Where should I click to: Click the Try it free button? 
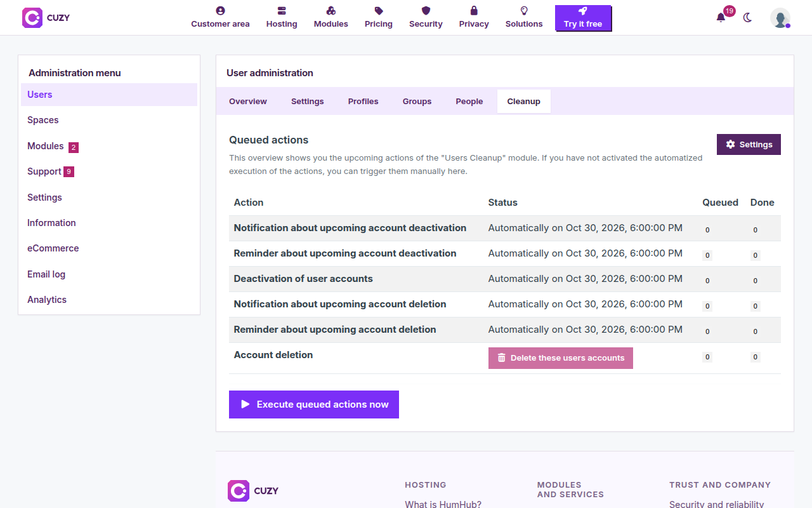point(583,18)
